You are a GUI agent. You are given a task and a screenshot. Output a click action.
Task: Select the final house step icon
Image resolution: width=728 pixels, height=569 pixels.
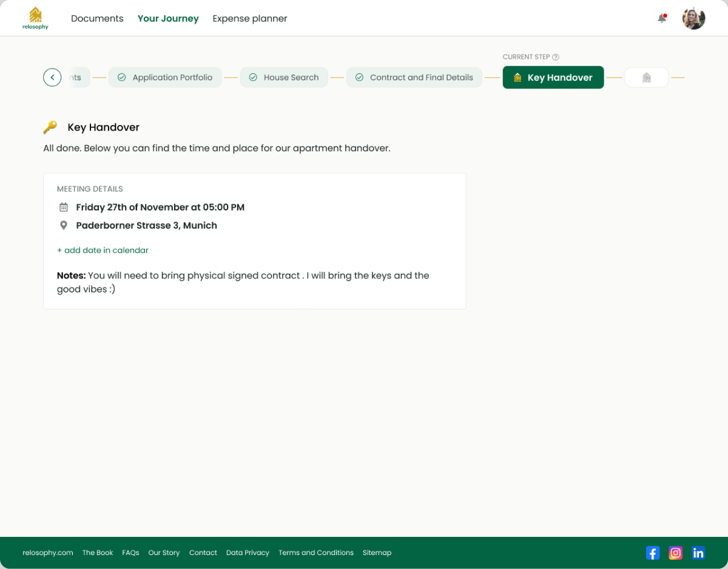coord(646,78)
